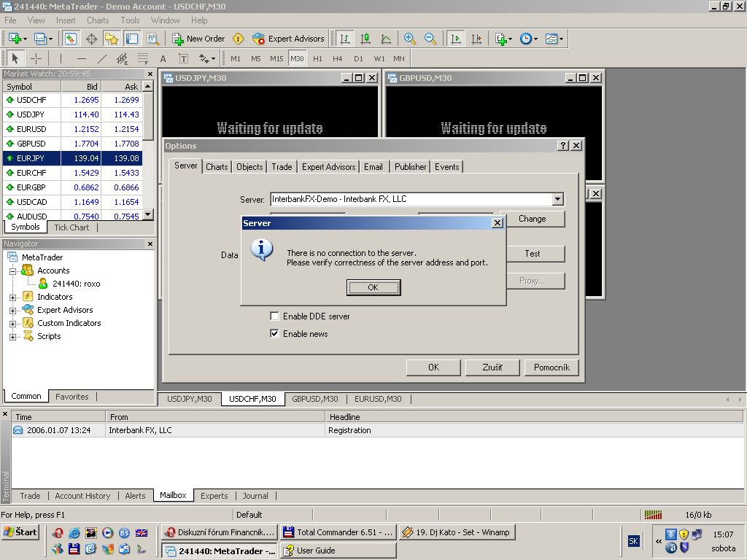Open Expert Advisors from the toolbar

tap(288, 39)
